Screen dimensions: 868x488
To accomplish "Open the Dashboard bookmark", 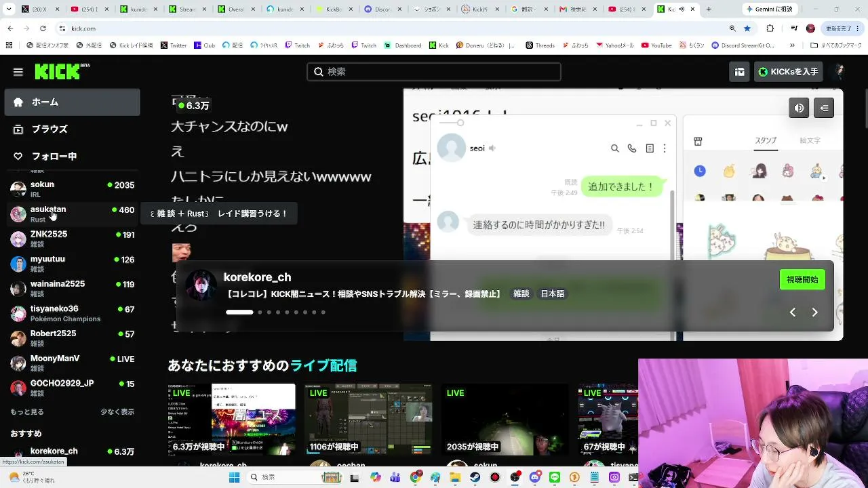I will (403, 45).
